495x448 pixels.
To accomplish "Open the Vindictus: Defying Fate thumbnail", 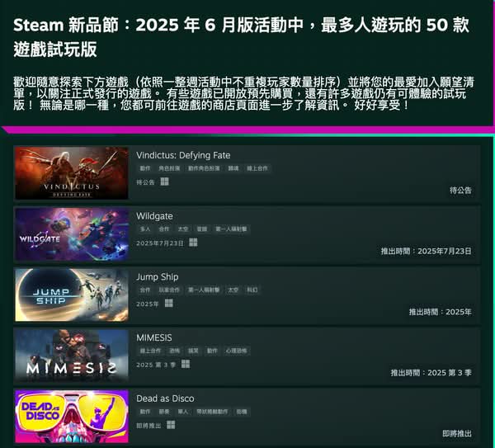I will (x=72, y=173).
